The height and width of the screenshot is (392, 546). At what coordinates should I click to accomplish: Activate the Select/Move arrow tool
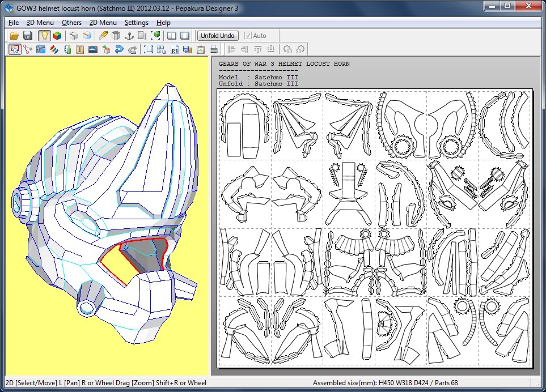click(x=15, y=49)
